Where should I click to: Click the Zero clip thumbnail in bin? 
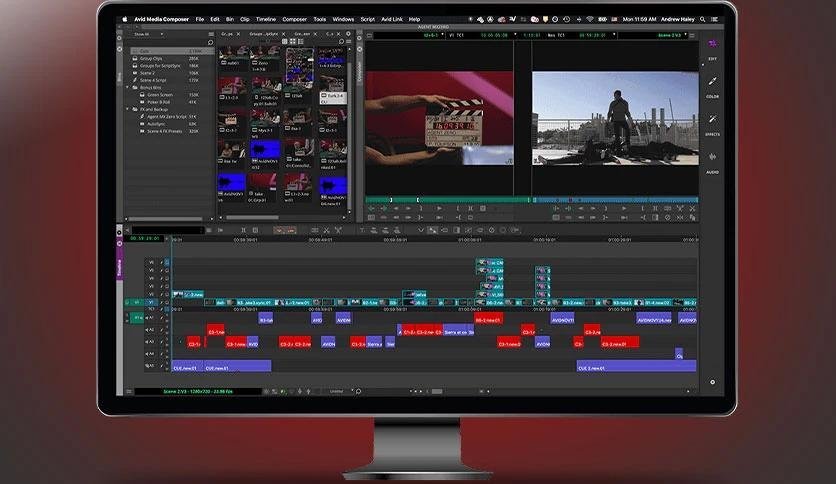pyautogui.click(x=265, y=53)
